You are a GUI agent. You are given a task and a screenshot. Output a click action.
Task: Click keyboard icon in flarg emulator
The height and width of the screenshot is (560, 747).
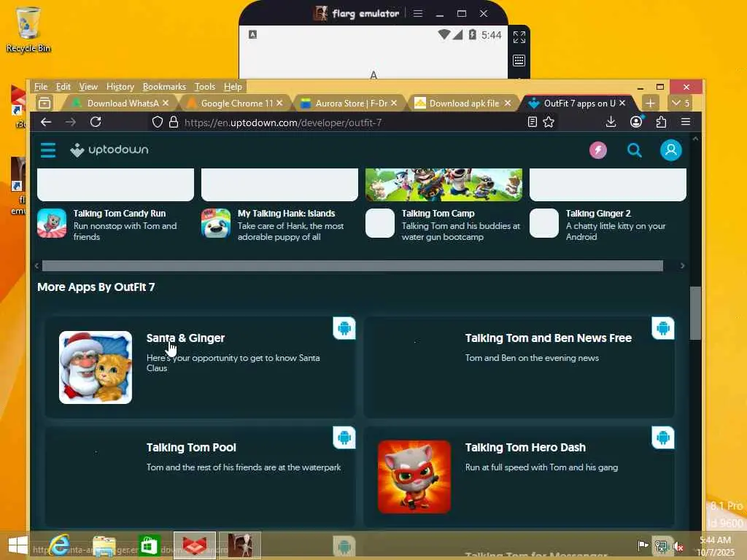[x=519, y=61]
